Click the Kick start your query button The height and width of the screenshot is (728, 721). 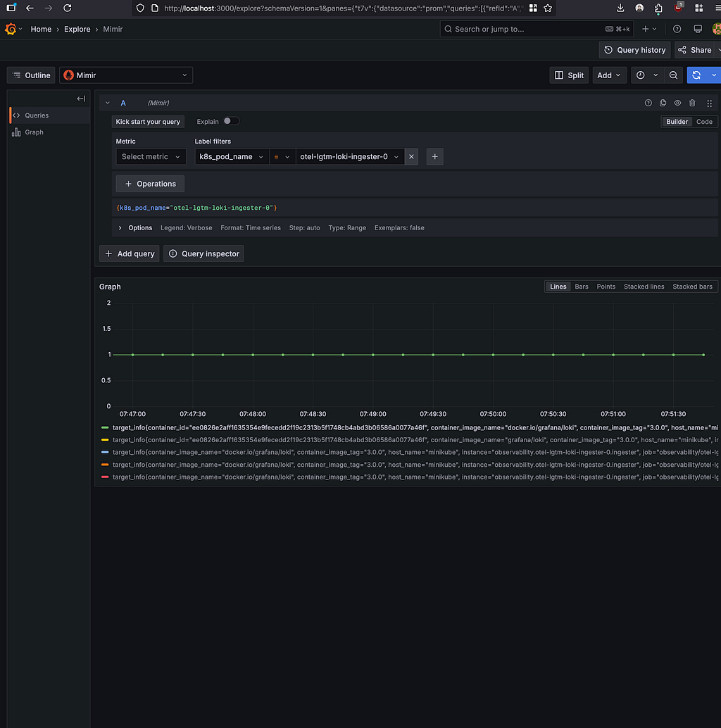[x=148, y=122]
